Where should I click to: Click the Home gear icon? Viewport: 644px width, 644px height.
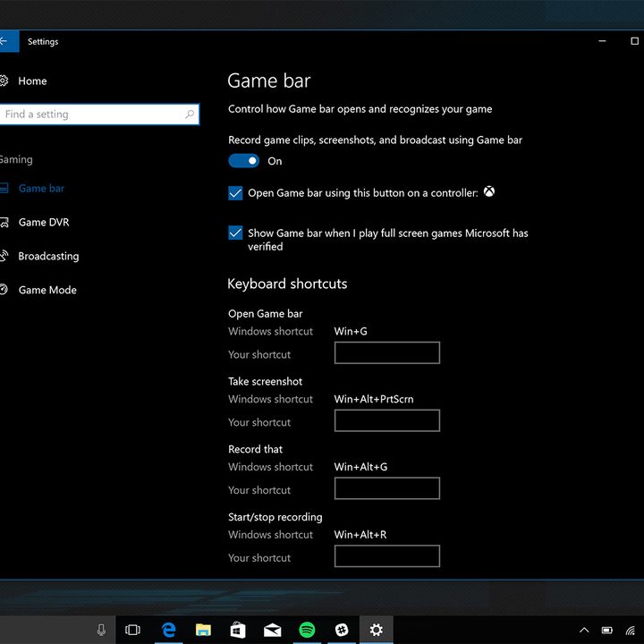(4, 80)
